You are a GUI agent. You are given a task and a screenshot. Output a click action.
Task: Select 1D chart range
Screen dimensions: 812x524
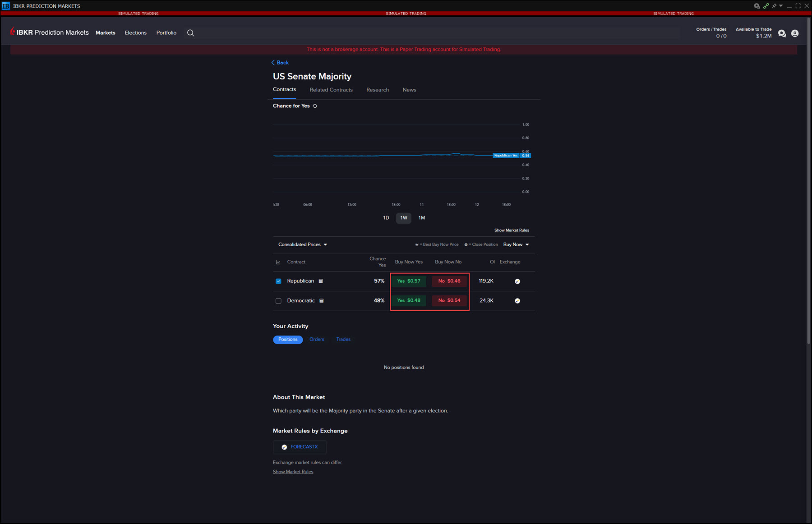pos(386,218)
